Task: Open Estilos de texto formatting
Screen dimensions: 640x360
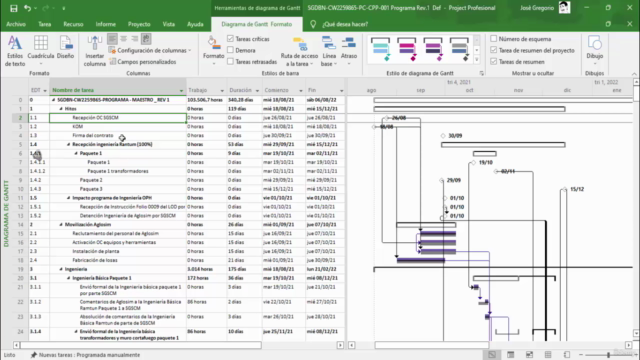Action: (x=15, y=51)
